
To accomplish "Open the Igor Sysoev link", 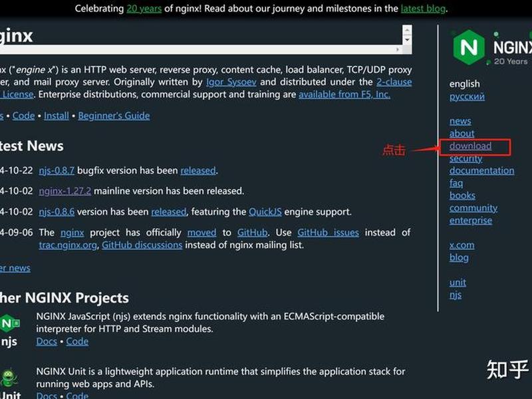I will [x=231, y=82].
